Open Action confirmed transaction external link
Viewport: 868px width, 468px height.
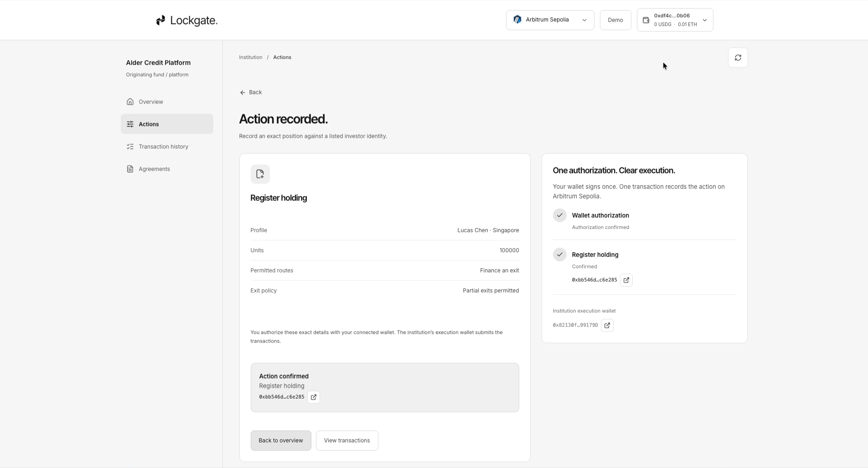click(313, 397)
